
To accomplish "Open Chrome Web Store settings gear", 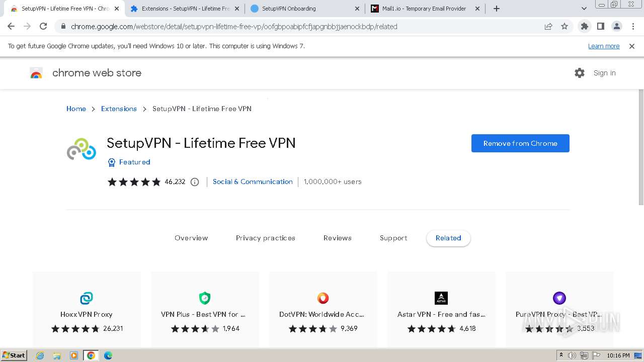I will coord(580,73).
